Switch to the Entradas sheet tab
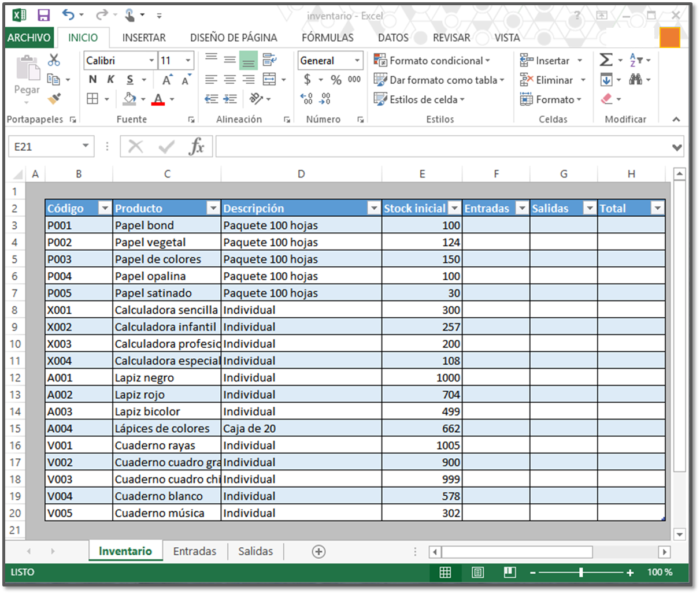Screen dimensions: 700x594 pyautogui.click(x=194, y=551)
